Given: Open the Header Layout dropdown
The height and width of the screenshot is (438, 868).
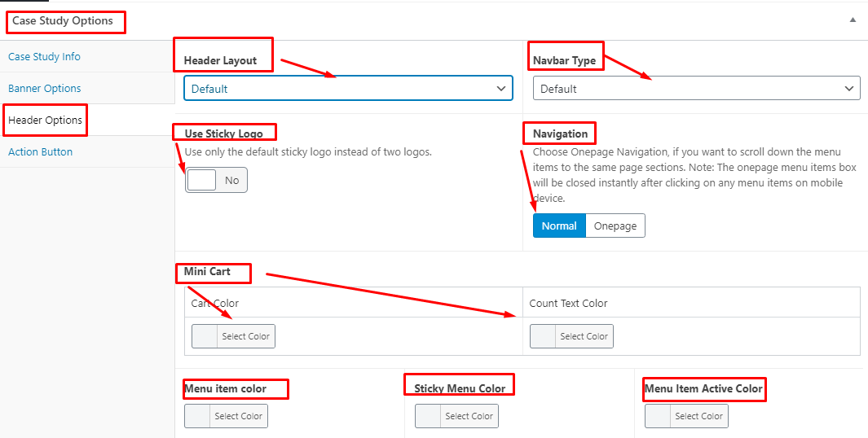Looking at the screenshot, I should tap(348, 89).
